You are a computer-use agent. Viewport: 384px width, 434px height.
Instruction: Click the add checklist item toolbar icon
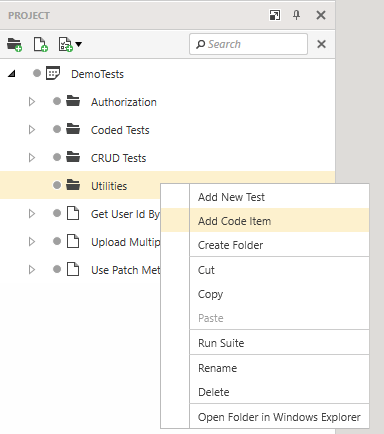pos(66,44)
